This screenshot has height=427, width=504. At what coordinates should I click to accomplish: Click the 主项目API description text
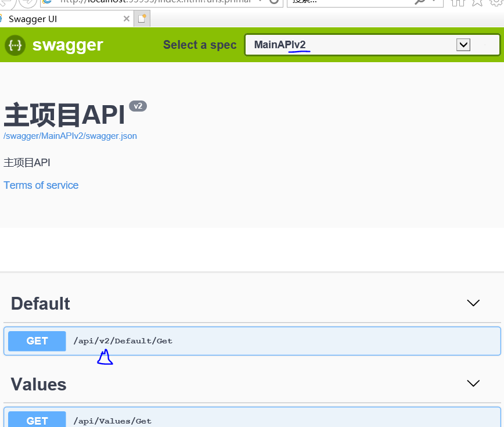coord(27,163)
